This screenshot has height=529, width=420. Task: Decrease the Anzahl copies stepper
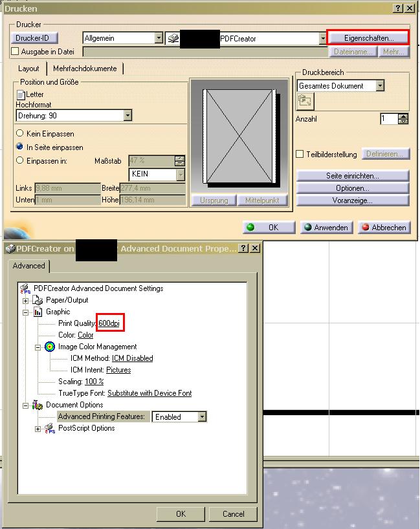pos(403,122)
